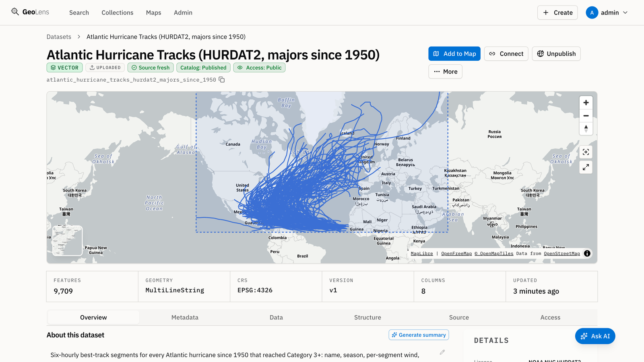Image resolution: width=644 pixels, height=362 pixels.
Task: Copy the dataset slug to clipboard
Action: click(222, 80)
